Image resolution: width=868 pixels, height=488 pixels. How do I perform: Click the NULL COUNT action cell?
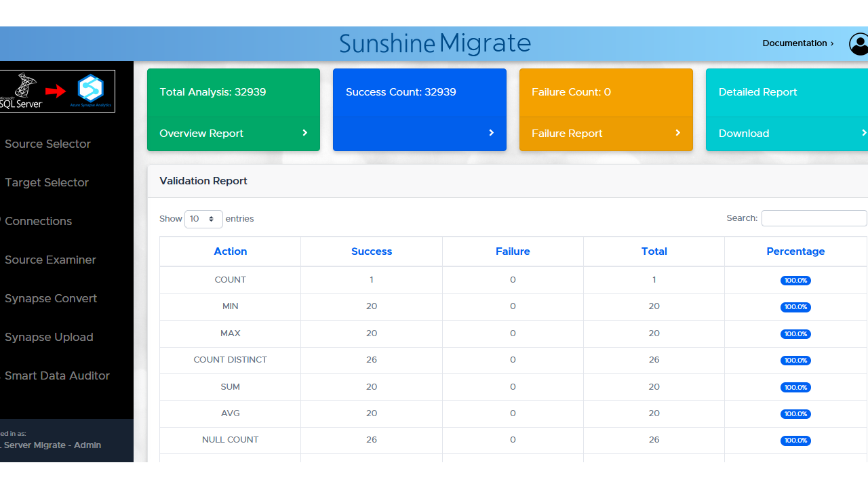231,440
